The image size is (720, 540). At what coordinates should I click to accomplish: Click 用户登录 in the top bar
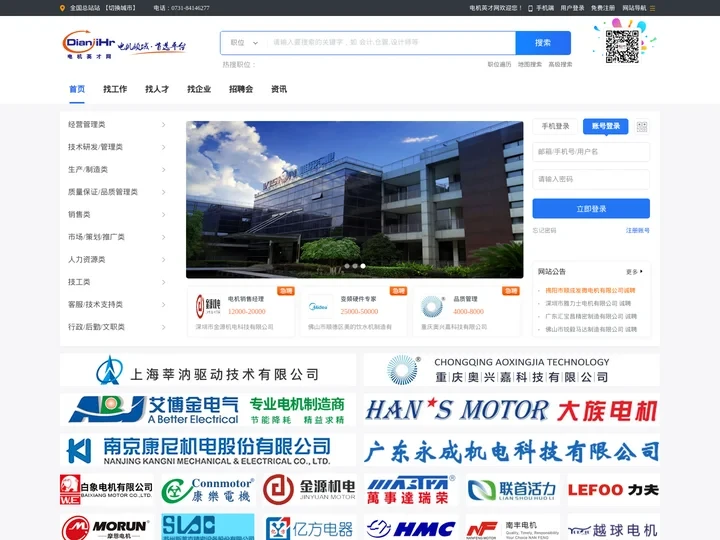(572, 8)
